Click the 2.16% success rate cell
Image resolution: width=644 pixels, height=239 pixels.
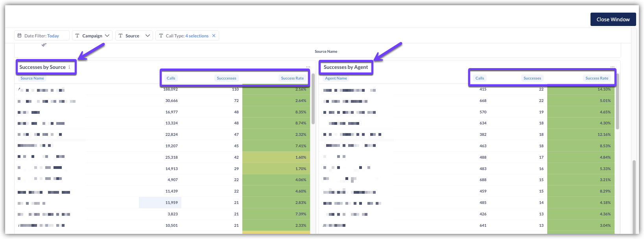tap(301, 90)
